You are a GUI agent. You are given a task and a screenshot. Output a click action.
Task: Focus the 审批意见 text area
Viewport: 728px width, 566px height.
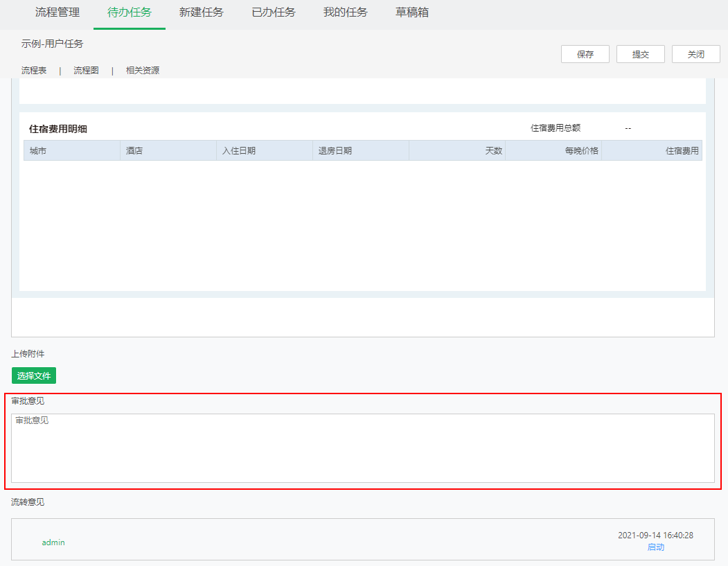[x=363, y=448]
